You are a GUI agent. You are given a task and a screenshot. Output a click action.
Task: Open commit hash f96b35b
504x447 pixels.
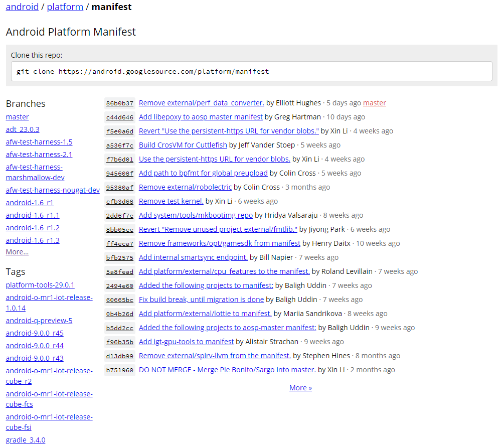119,342
